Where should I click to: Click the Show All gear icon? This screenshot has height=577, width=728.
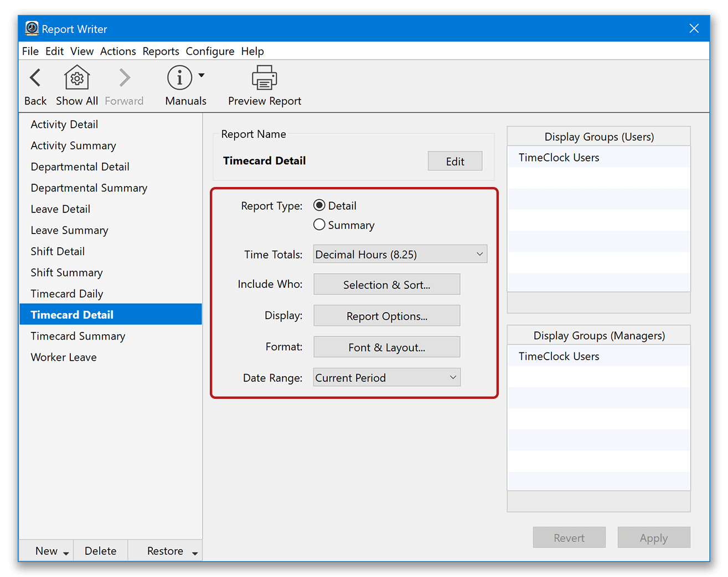click(x=76, y=77)
